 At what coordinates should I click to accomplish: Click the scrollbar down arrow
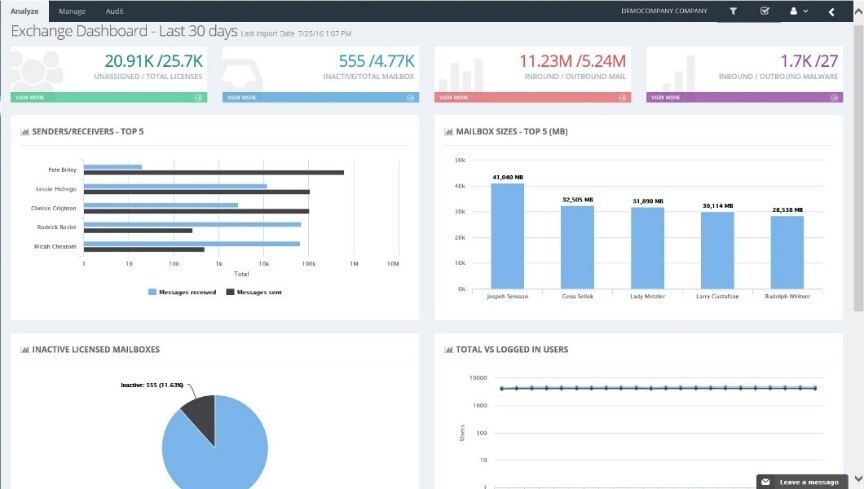pyautogui.click(x=858, y=479)
